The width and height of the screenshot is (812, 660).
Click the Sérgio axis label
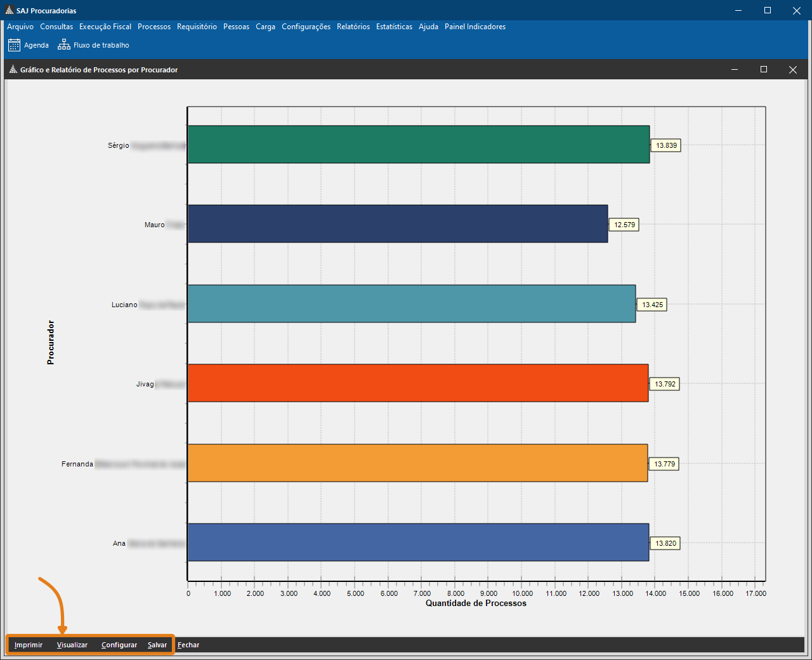pos(118,145)
